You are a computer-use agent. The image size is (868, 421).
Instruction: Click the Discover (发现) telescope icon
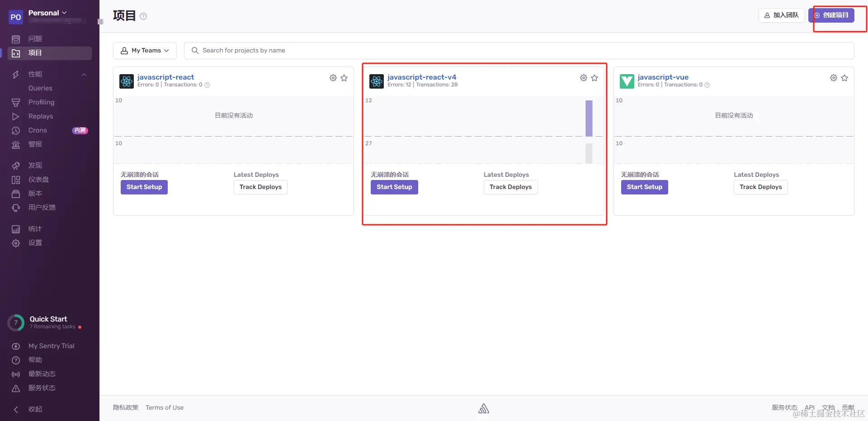pos(16,166)
